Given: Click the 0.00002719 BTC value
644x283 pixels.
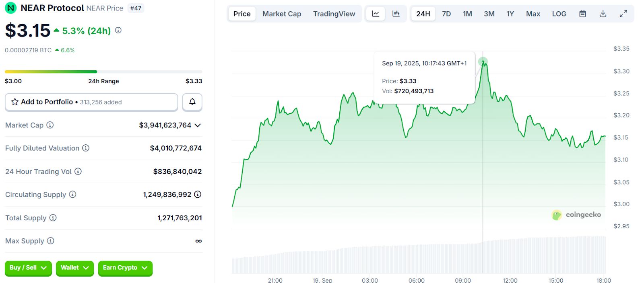Looking at the screenshot, I should [28, 50].
